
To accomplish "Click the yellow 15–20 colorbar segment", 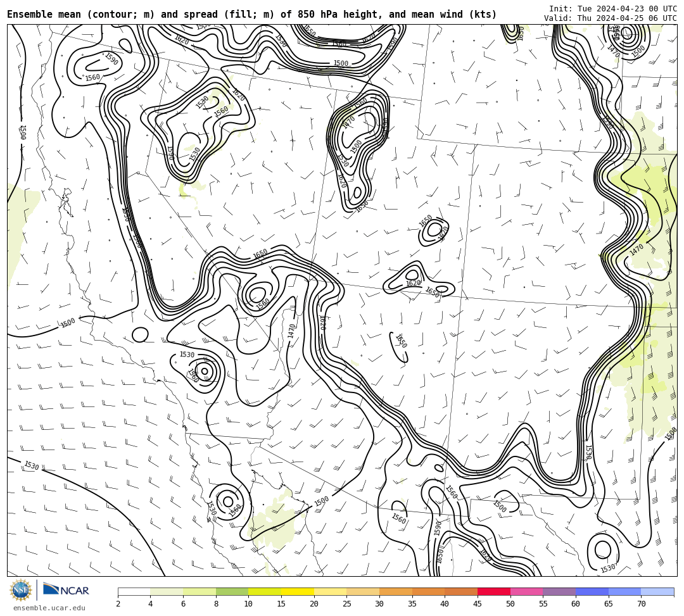I will [x=298, y=591].
